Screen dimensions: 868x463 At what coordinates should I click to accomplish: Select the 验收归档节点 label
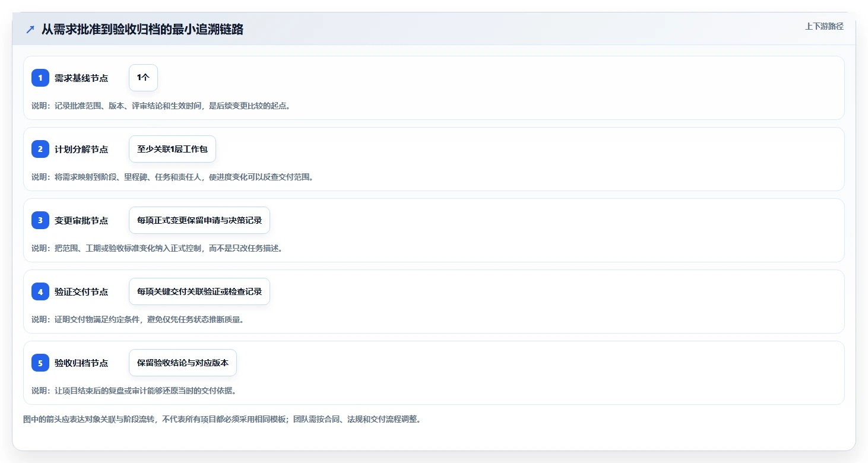pyautogui.click(x=81, y=363)
